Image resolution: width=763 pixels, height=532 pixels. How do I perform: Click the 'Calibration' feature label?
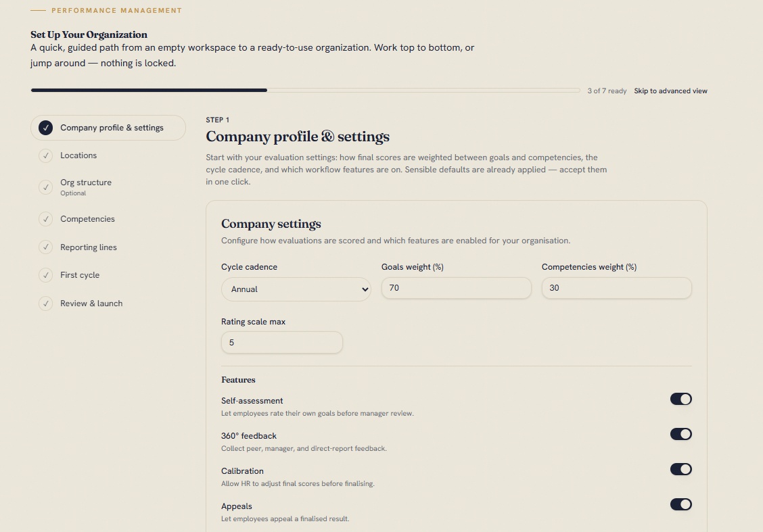click(242, 471)
